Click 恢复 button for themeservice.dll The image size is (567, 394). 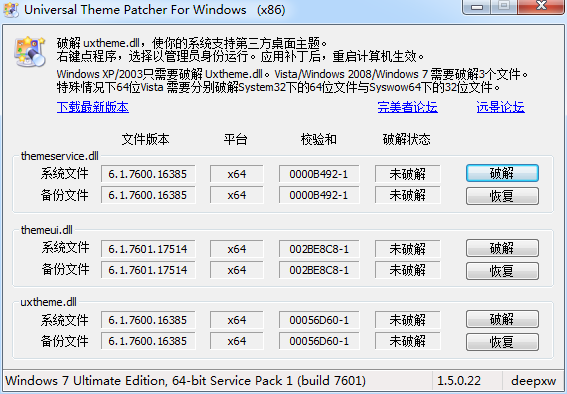[502, 196]
